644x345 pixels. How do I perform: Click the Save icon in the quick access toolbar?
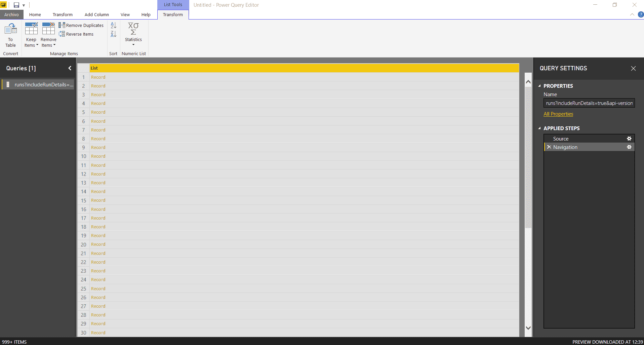click(x=16, y=5)
